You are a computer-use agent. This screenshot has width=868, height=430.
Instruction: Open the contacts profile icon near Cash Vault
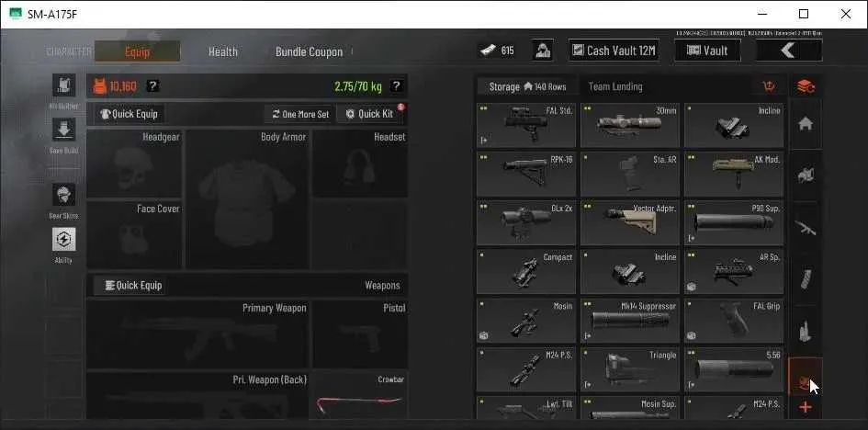(543, 51)
